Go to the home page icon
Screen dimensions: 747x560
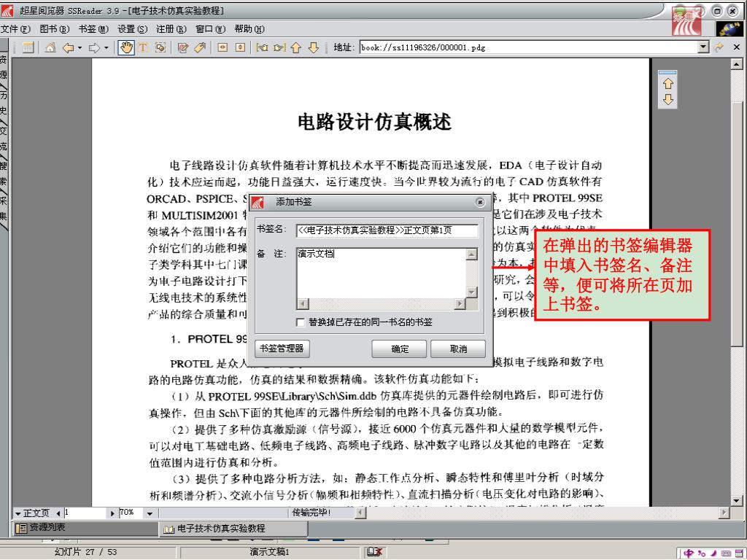click(x=50, y=47)
